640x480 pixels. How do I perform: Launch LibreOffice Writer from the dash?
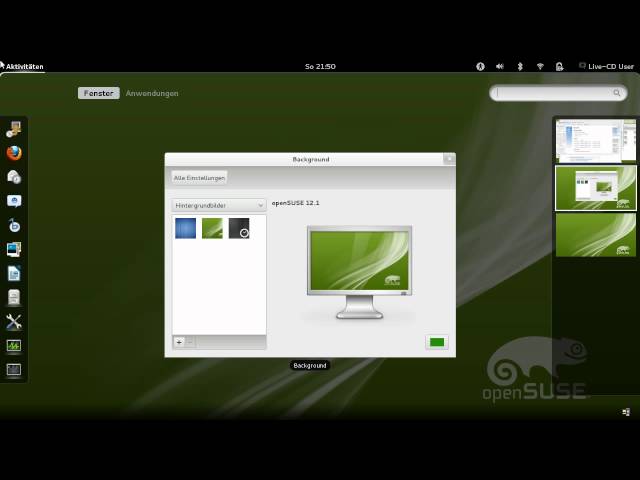click(14, 273)
